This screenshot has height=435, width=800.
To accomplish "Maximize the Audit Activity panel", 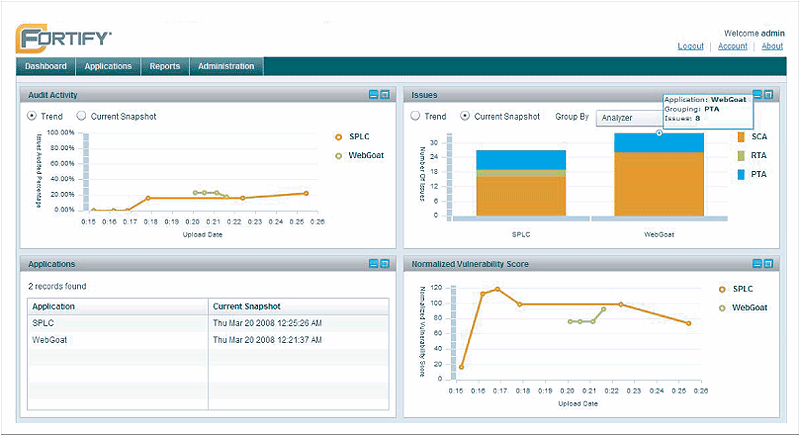I will coord(385,95).
